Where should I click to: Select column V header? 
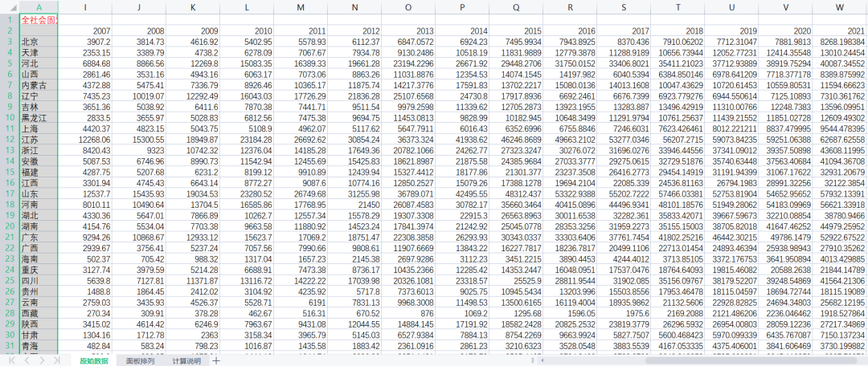pyautogui.click(x=786, y=6)
